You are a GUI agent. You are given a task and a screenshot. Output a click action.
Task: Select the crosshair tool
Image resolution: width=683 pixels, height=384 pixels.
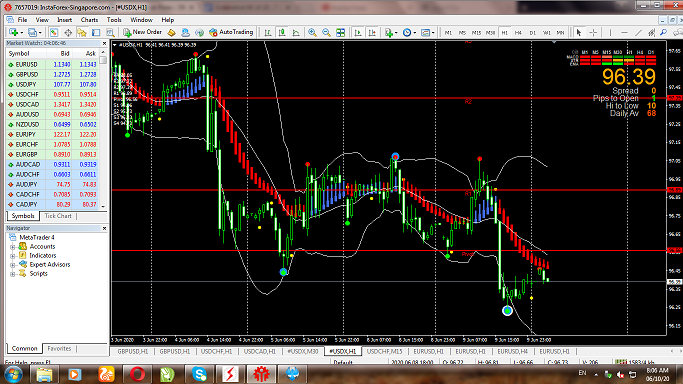[x=593, y=32]
